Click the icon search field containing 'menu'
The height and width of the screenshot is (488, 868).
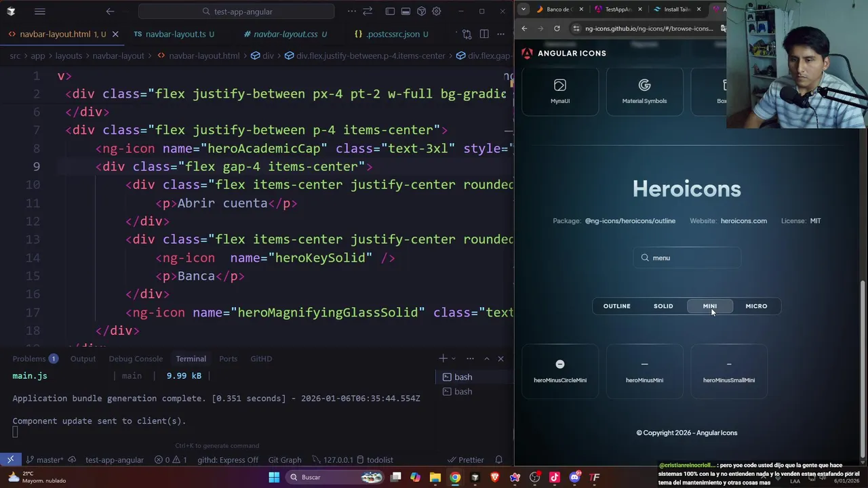point(687,258)
